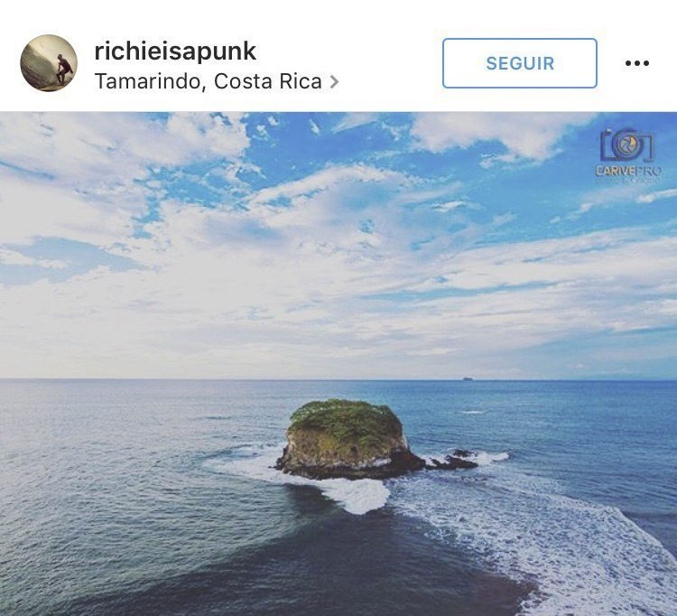Follow the user with the SEGUIR button
677x616 pixels.
pyautogui.click(x=520, y=63)
